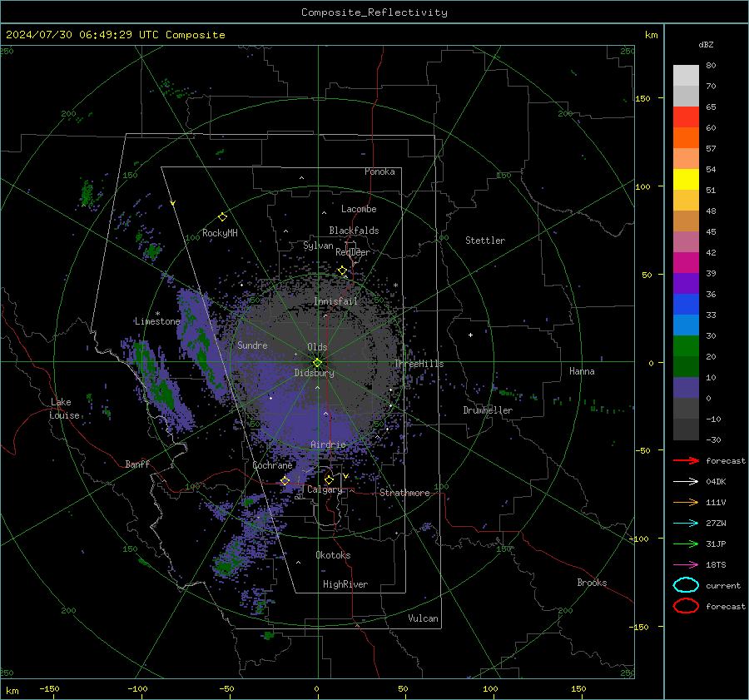Click the 'Cochrane' map label
This screenshot has height=700, width=749.
click(x=272, y=465)
